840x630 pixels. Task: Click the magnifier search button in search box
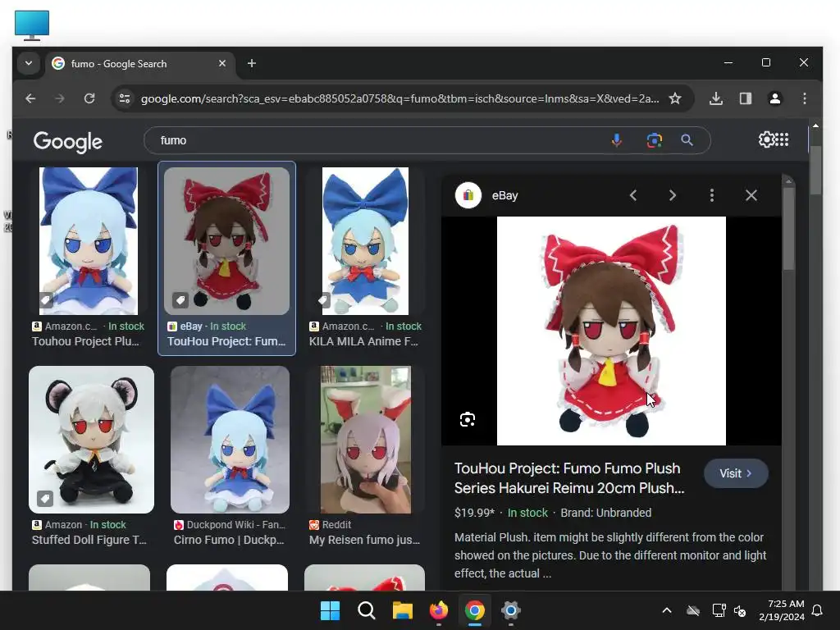(x=687, y=140)
